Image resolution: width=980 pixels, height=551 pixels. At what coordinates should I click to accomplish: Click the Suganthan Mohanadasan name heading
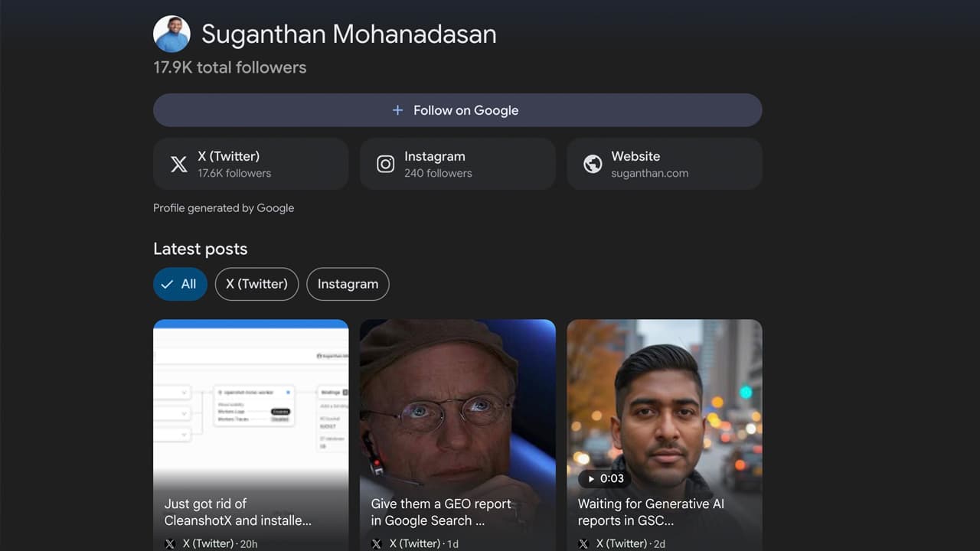coord(349,34)
